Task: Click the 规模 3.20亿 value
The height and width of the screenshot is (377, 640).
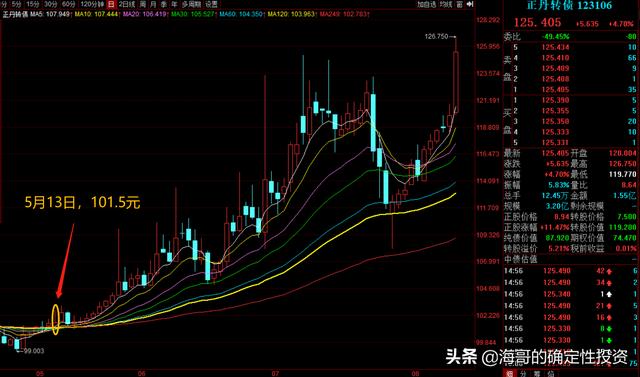Action: click(558, 206)
